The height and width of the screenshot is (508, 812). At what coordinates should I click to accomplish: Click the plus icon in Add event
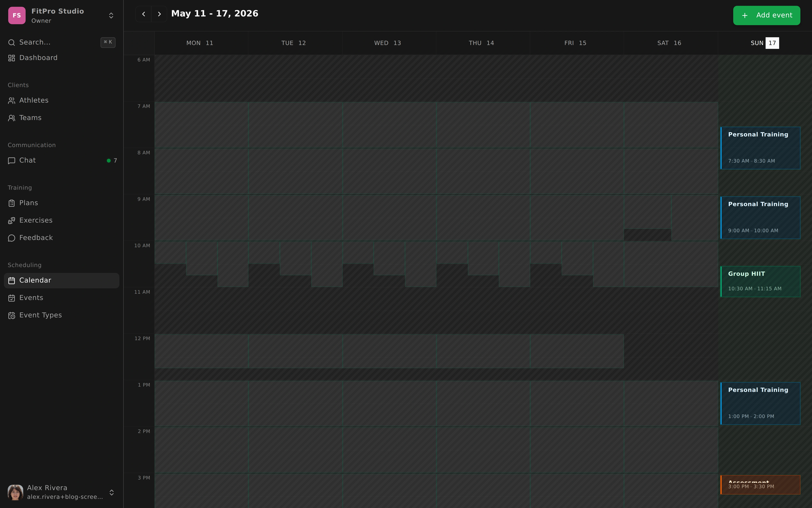[x=744, y=16]
